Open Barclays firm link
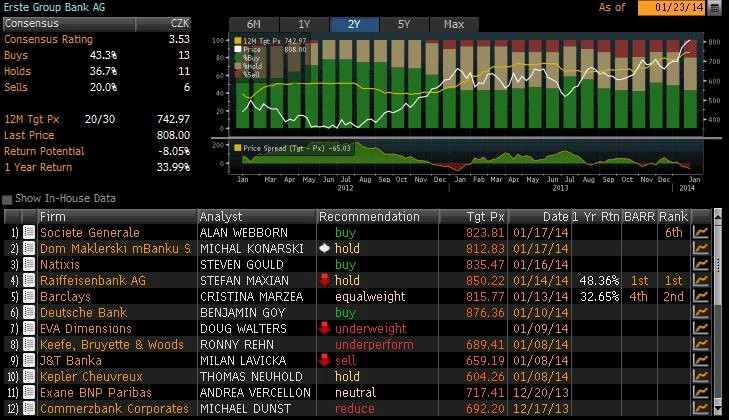Viewport: 729px width, 420px height. click(x=65, y=296)
